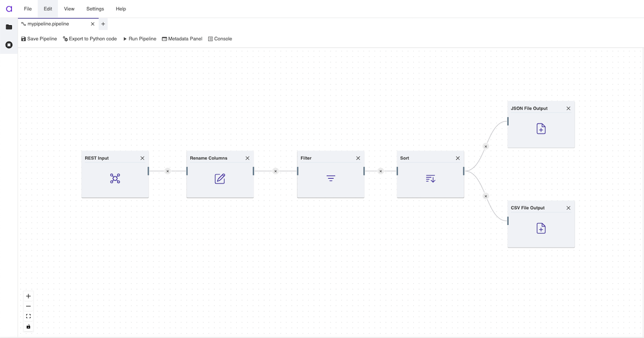The width and height of the screenshot is (644, 338).
Task: Remove the REST Input node
Action: [142, 158]
